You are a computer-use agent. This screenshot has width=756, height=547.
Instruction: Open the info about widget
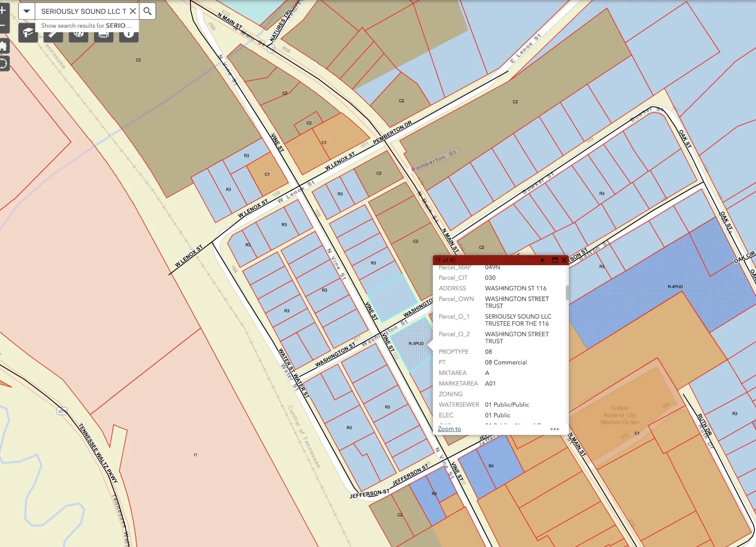128,36
